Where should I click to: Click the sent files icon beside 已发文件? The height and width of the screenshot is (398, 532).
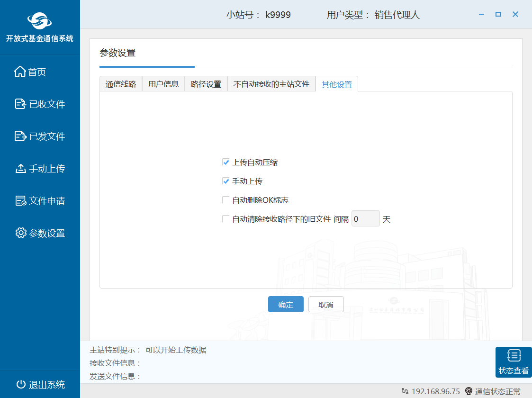(20, 136)
